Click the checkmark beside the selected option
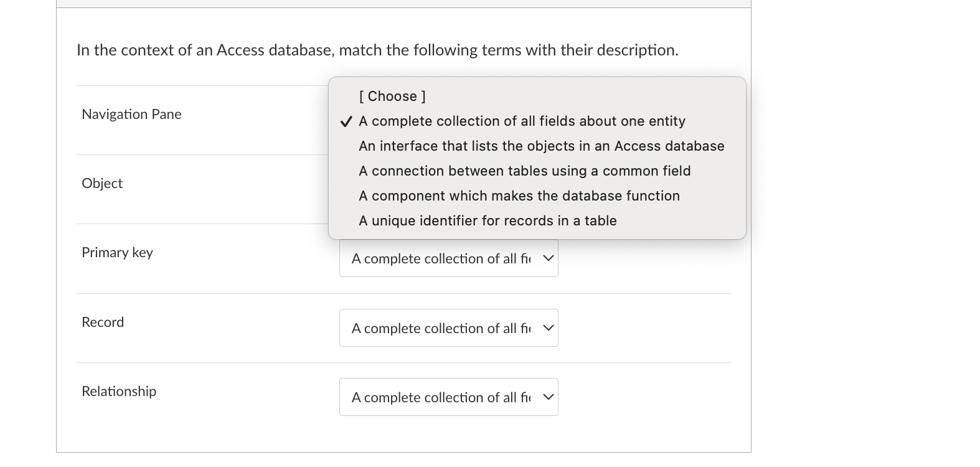 (346, 122)
